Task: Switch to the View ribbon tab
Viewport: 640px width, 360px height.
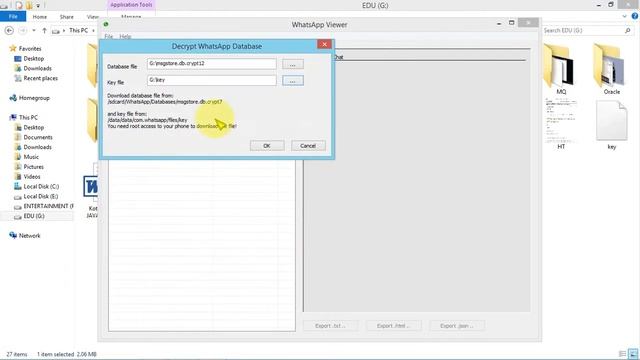Action: pos(93,17)
